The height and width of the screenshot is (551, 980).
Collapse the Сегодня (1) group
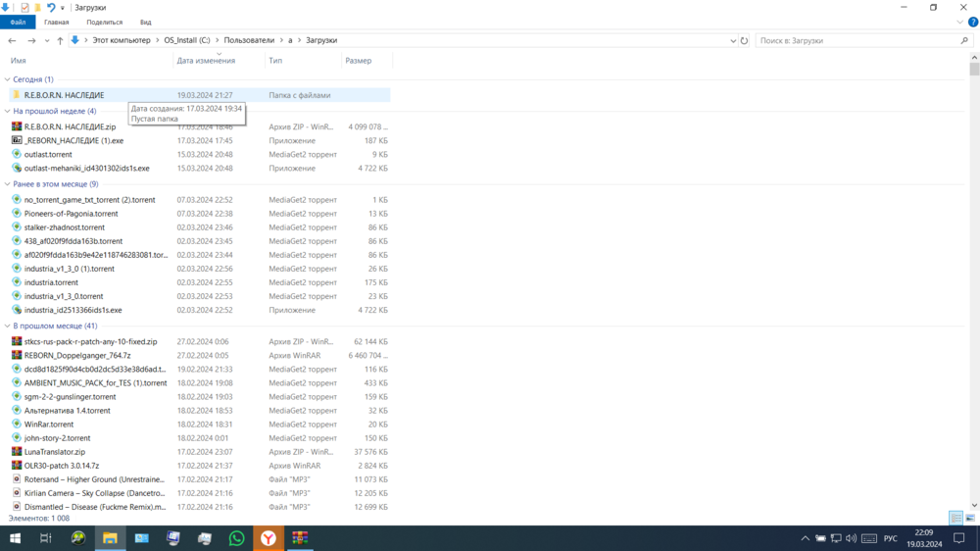click(8, 79)
